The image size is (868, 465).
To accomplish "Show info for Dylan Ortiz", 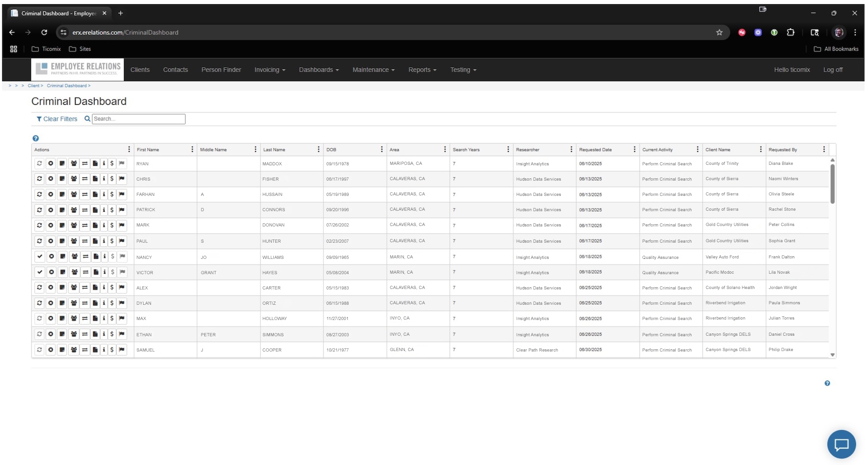I will [104, 303].
